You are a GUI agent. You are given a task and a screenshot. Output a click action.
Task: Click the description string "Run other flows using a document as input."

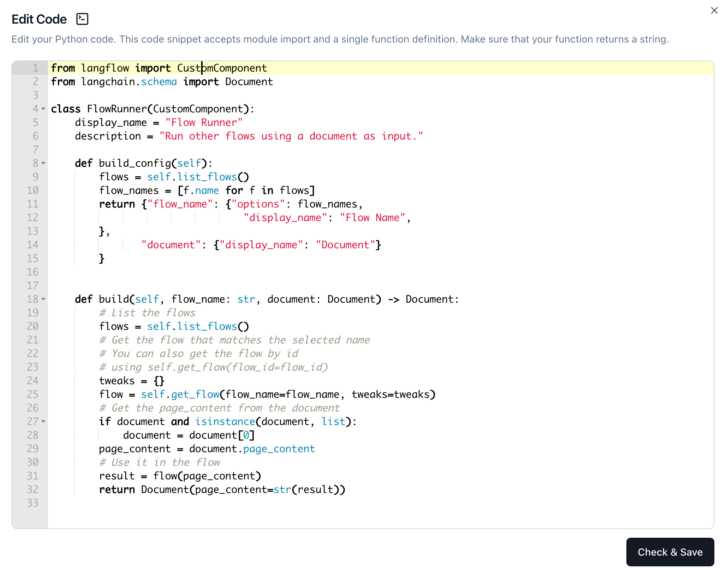coord(291,136)
